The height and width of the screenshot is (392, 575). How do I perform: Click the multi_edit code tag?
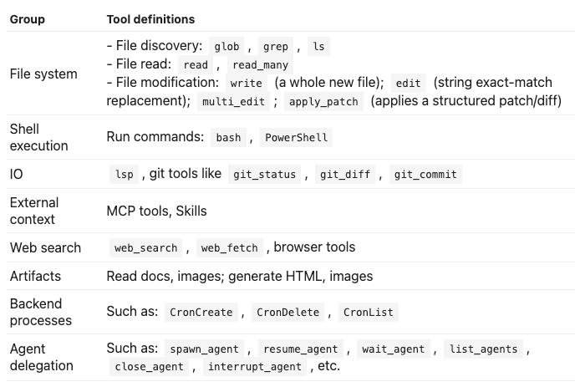(234, 102)
